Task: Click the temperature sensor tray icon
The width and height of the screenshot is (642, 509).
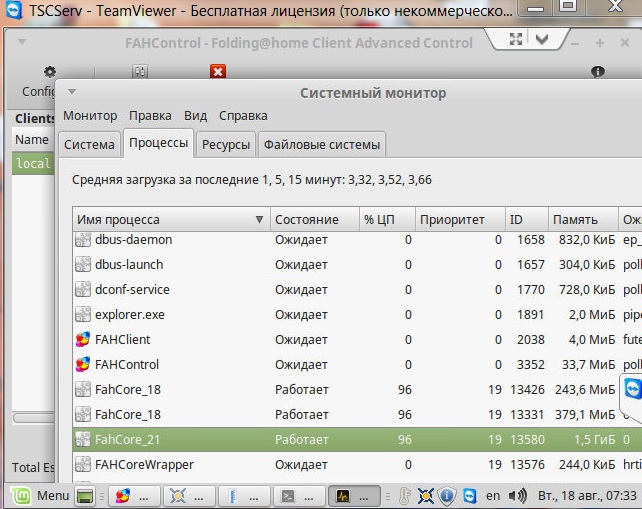Action: 405,496
